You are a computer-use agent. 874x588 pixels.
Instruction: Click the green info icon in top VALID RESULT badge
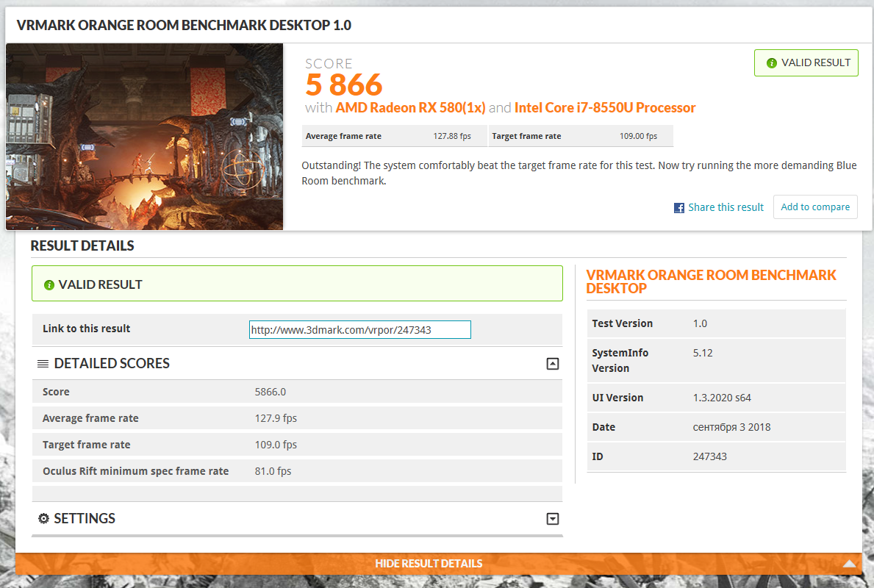(x=771, y=63)
